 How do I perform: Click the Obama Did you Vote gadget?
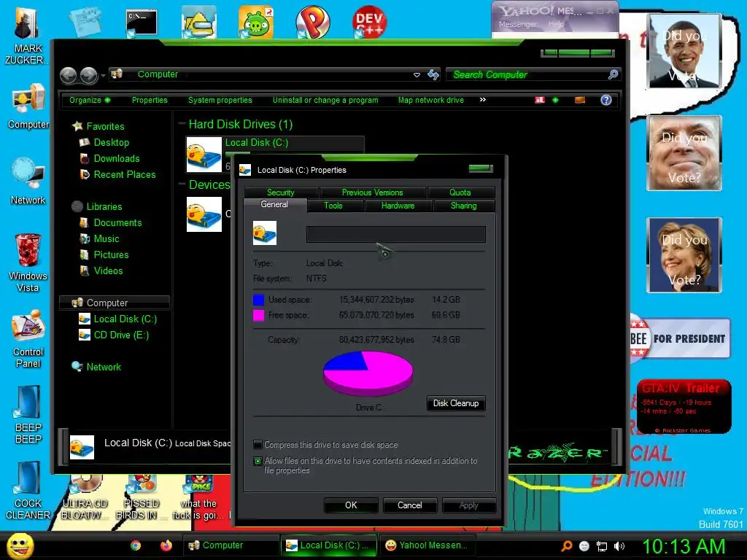(684, 51)
